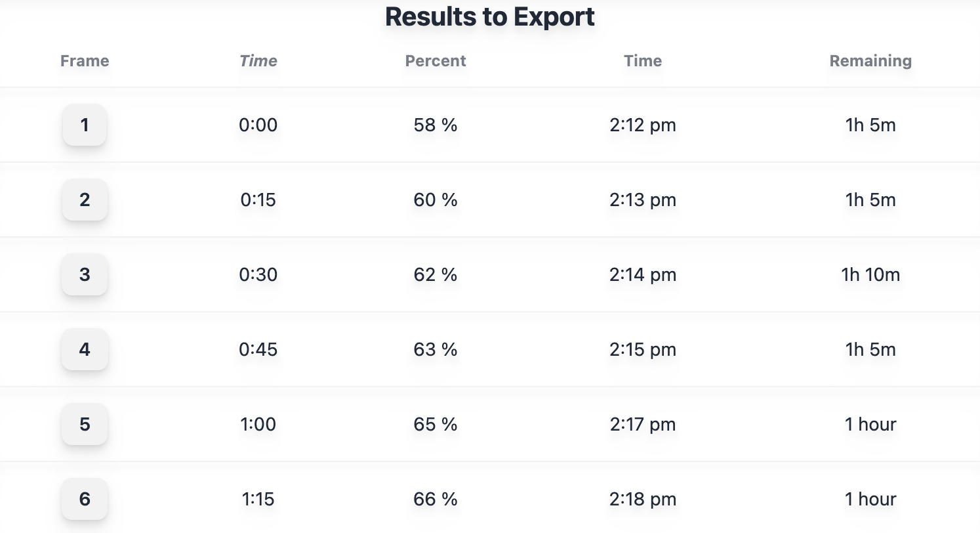Select the 0:45 time cell
The width and height of the screenshot is (980, 533).
click(x=258, y=349)
